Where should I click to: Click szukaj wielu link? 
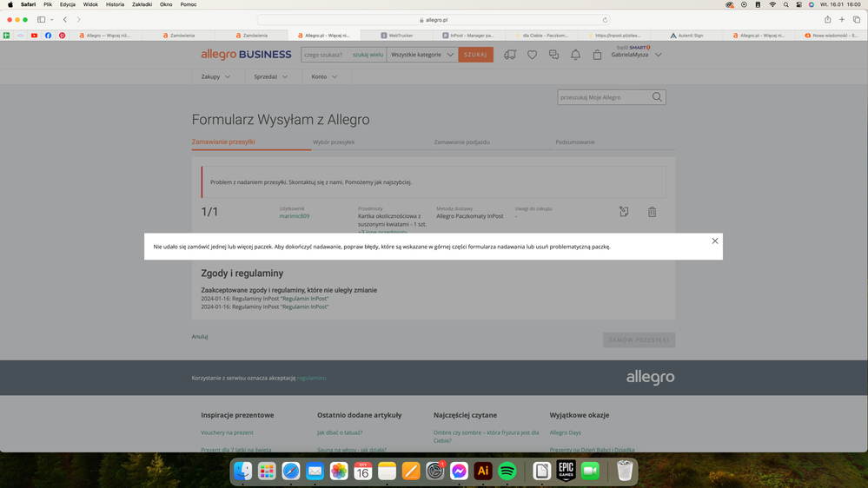[368, 55]
